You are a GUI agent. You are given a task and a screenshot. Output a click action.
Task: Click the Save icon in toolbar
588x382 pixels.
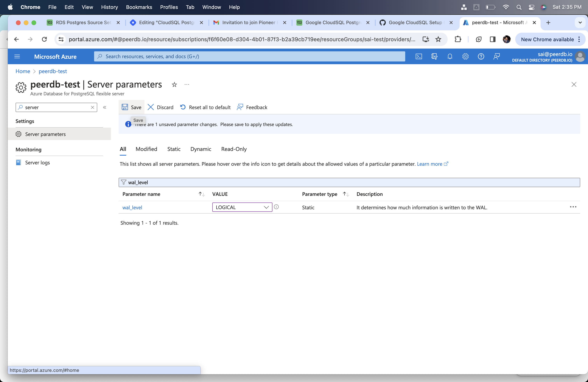coord(125,107)
